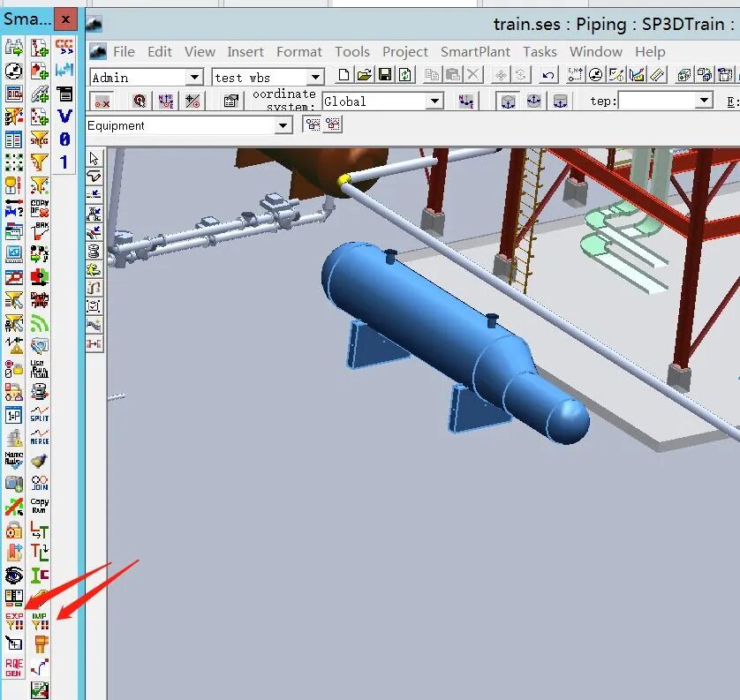Click the Copy Run icon
This screenshot has width=740, height=700.
pyautogui.click(x=40, y=506)
